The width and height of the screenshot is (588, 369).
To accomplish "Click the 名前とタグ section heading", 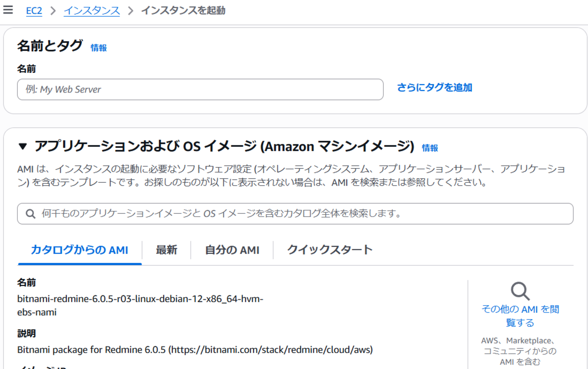I will [50, 46].
